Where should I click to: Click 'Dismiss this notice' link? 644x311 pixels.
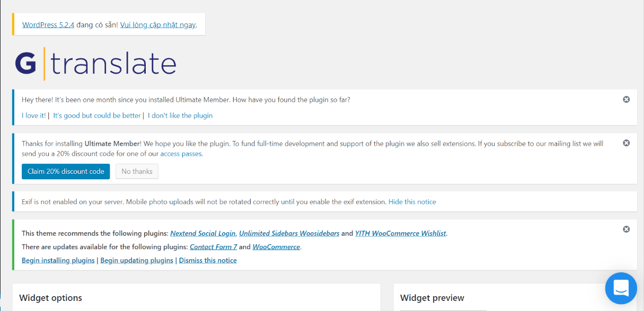point(208,261)
